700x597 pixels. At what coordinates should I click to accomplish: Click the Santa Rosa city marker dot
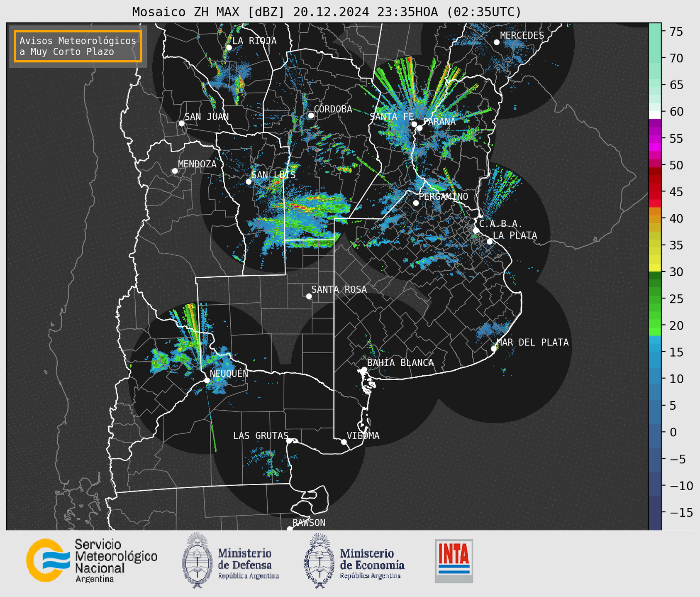pyautogui.click(x=309, y=296)
